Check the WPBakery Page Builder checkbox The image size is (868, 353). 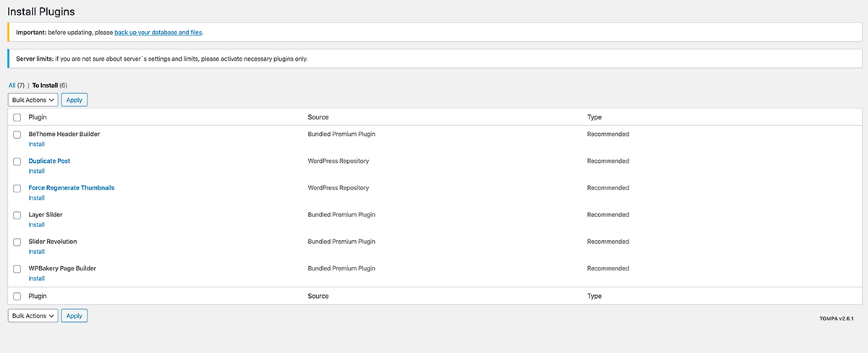click(17, 268)
